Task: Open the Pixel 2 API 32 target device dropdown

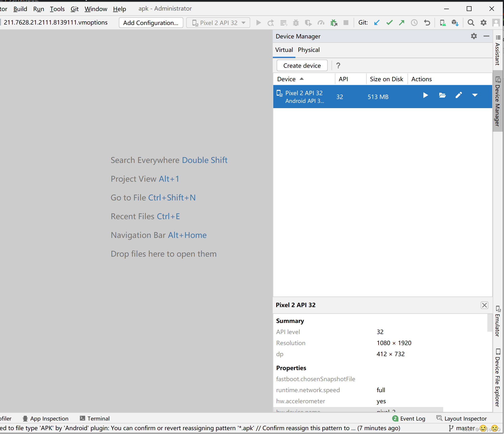Action: (x=218, y=22)
